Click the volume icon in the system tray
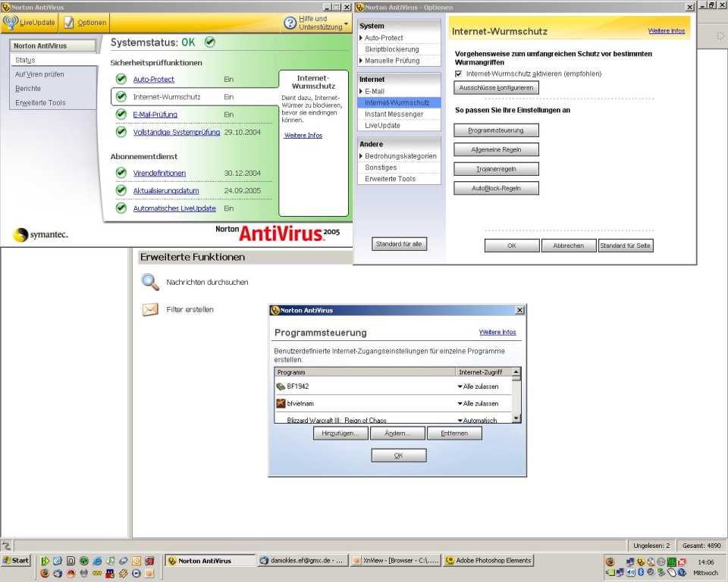Viewport: 728px width, 582px height. pyautogui.click(x=631, y=572)
